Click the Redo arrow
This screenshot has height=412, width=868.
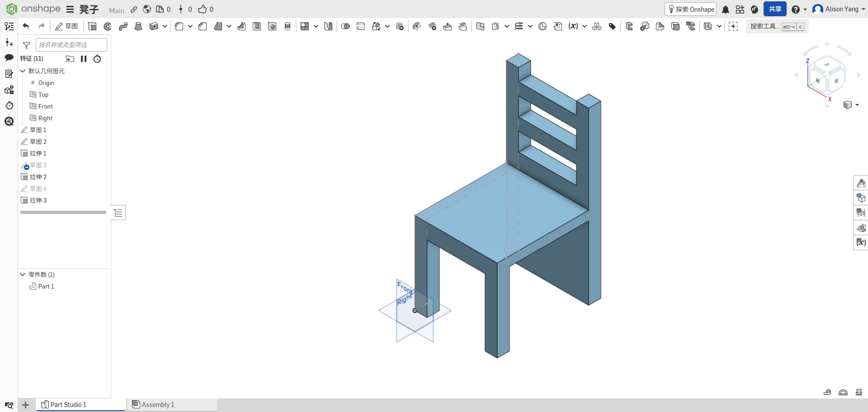42,26
